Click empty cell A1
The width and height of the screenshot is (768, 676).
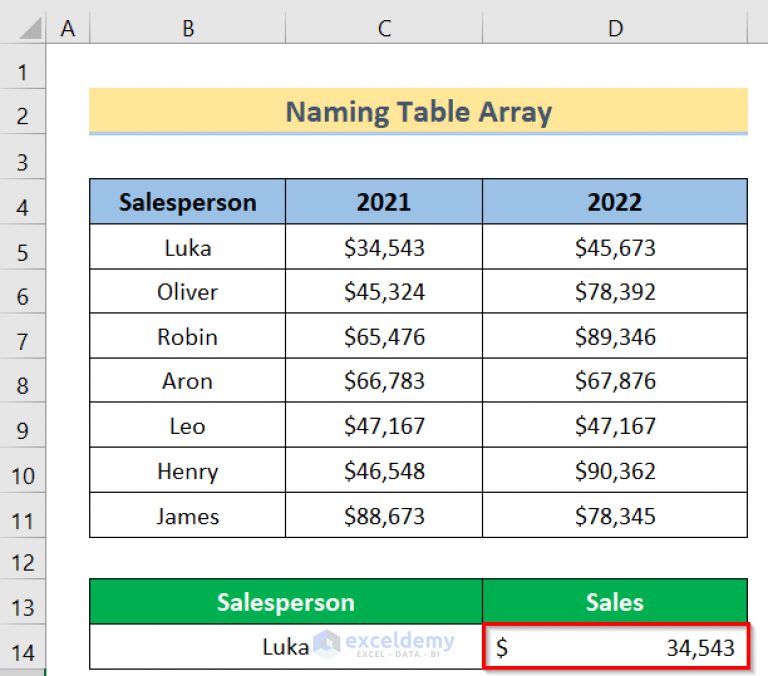point(68,67)
